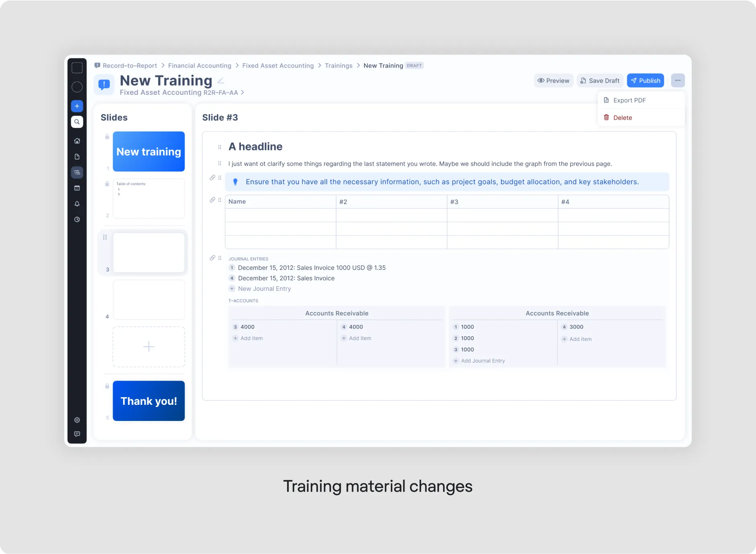Unlock the table of contents slide
This screenshot has height=554, width=756.
[x=107, y=183]
